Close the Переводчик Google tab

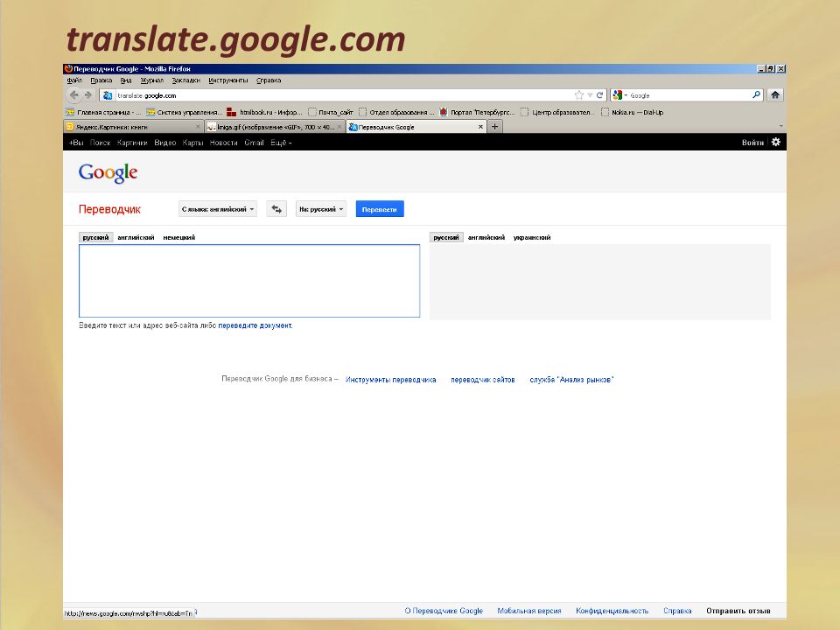coord(480,127)
